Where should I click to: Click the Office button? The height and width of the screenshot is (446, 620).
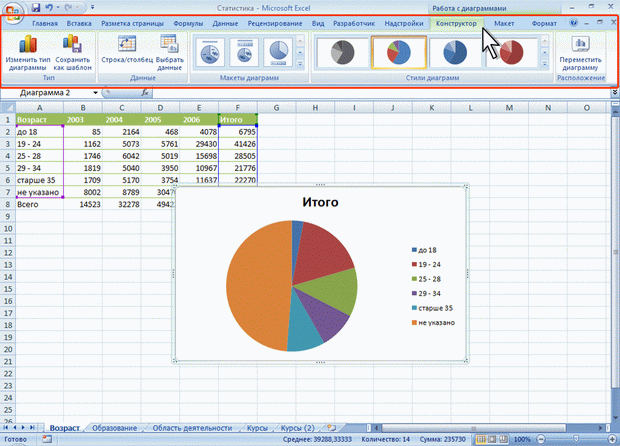[x=13, y=12]
